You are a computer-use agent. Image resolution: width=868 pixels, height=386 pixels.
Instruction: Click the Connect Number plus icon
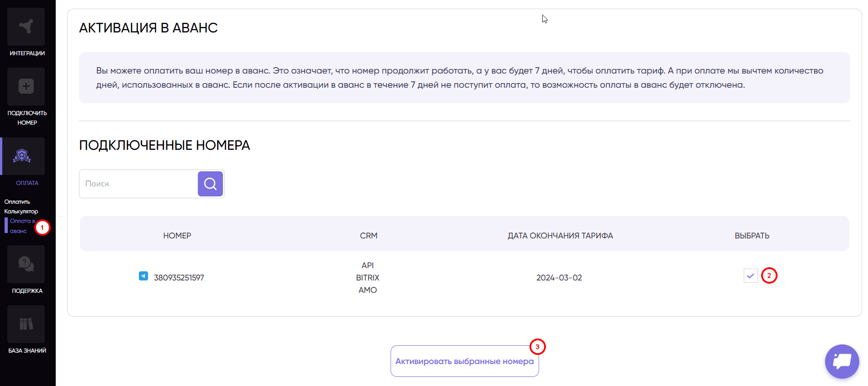(x=26, y=86)
